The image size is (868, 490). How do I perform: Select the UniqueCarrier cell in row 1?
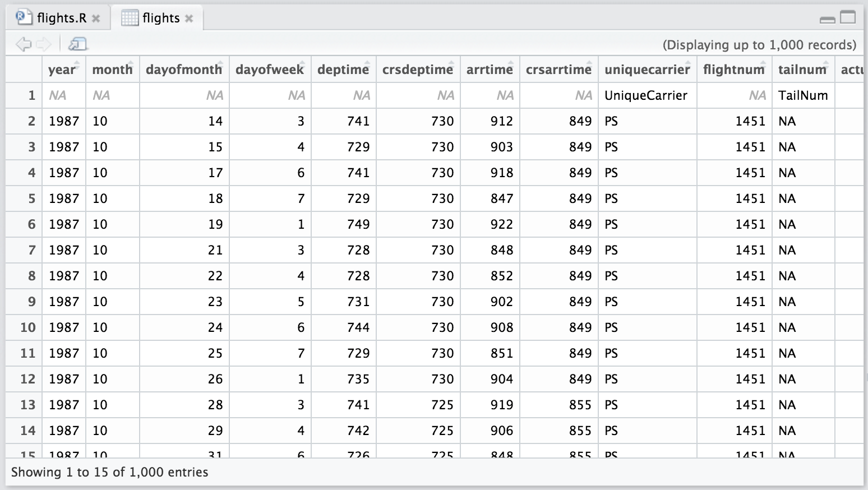646,95
